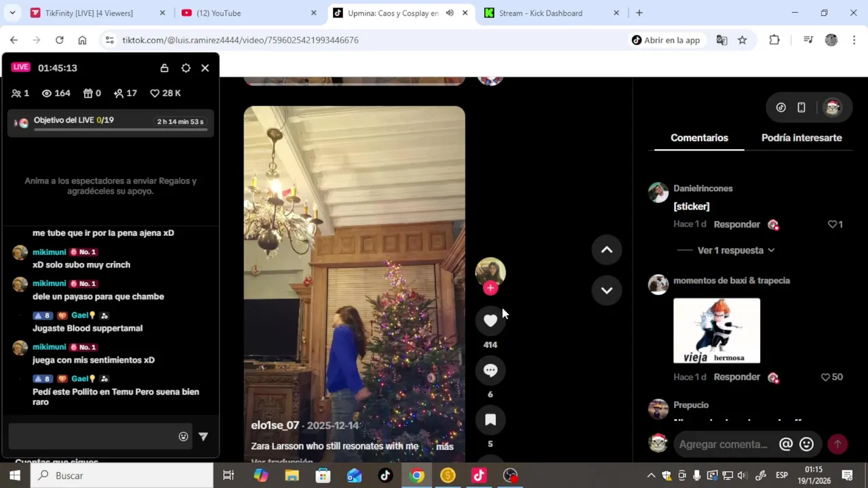Open creator avatar beside the video
868x488 pixels.
(x=490, y=272)
